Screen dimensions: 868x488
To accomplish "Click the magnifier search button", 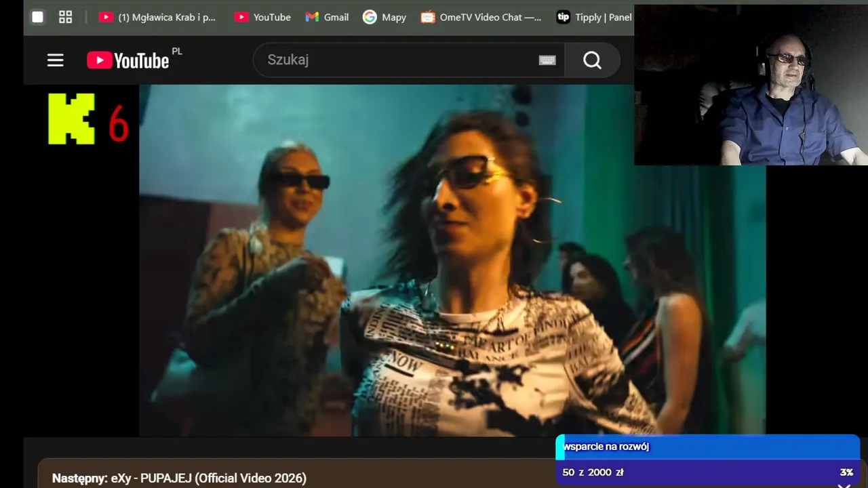I will coord(592,60).
